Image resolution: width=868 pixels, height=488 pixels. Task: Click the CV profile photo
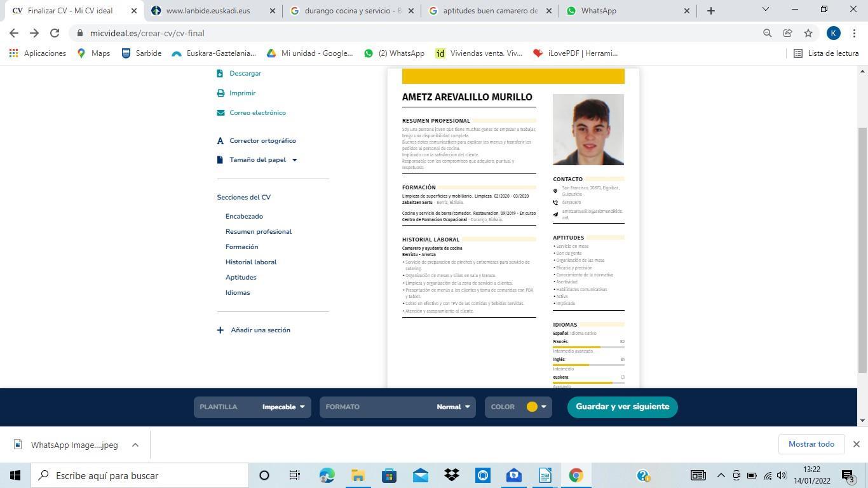pos(588,130)
